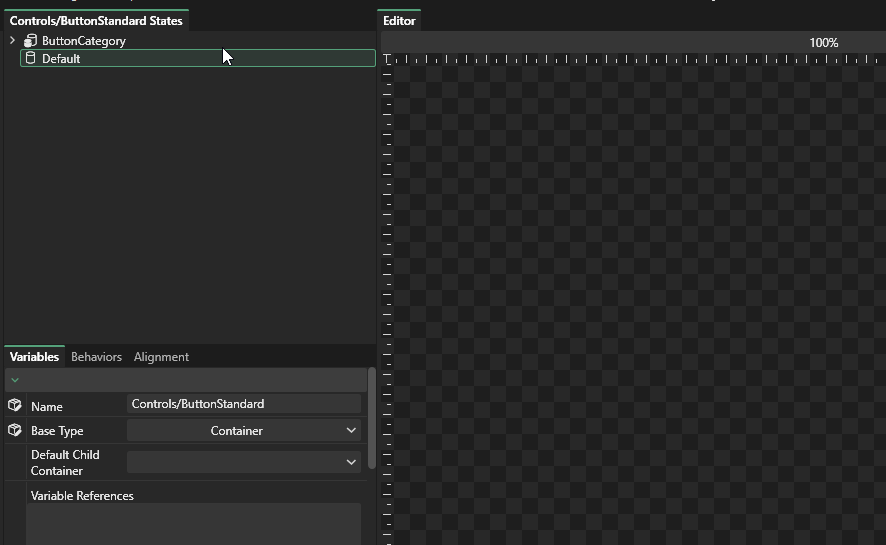Click the ButtonCategory state category icon

(x=30, y=41)
